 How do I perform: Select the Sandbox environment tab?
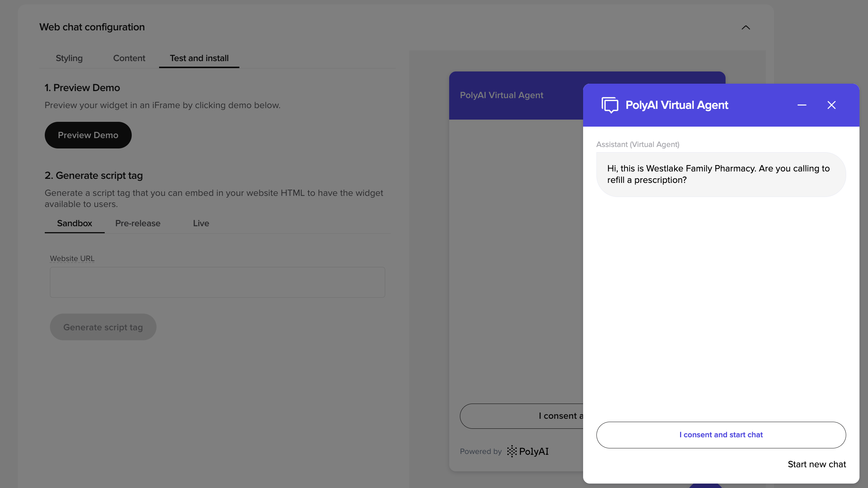pos(74,223)
